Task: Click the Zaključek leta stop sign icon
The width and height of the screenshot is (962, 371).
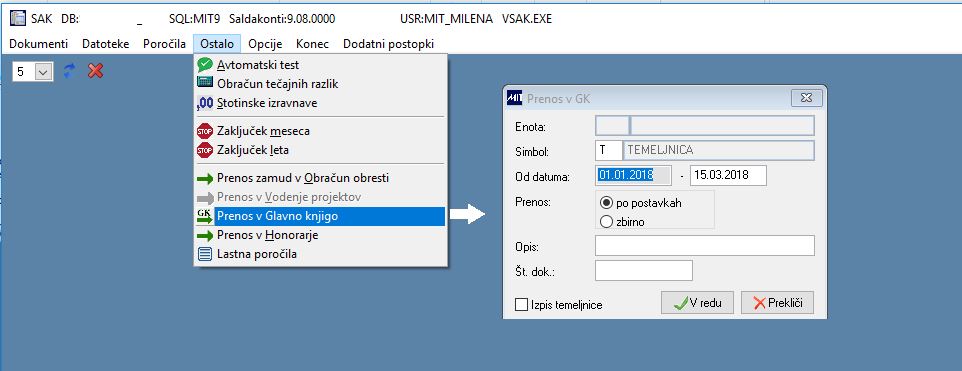Action: tap(205, 150)
